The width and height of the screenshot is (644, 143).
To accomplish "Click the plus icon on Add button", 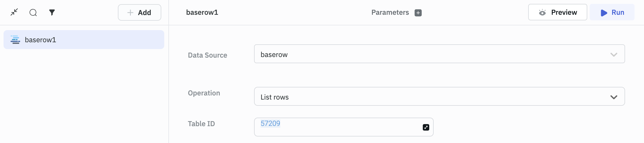I will point(130,13).
